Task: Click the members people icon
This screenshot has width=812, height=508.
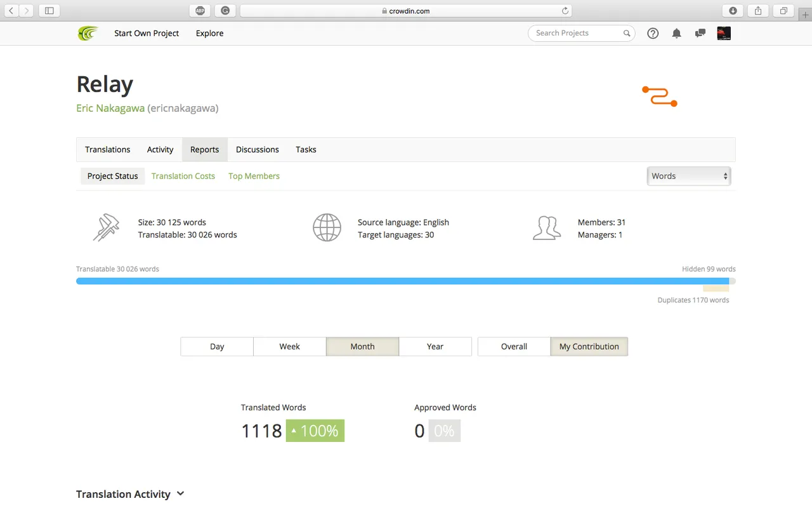Action: 547,228
